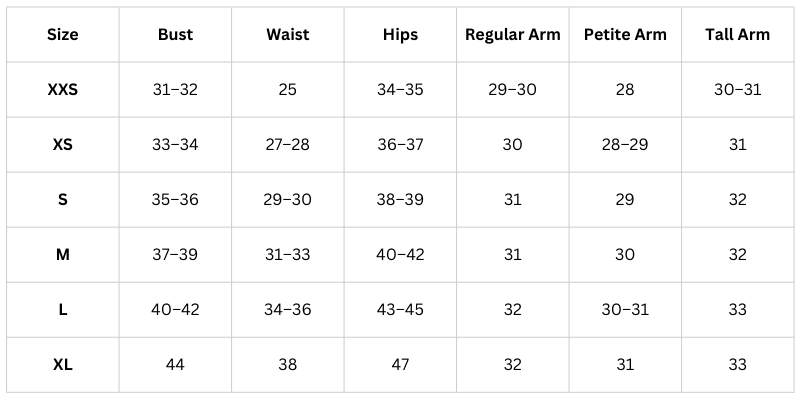Viewport: 800px width, 400px height.
Task: Click the XS size row label
Action: [62, 145]
